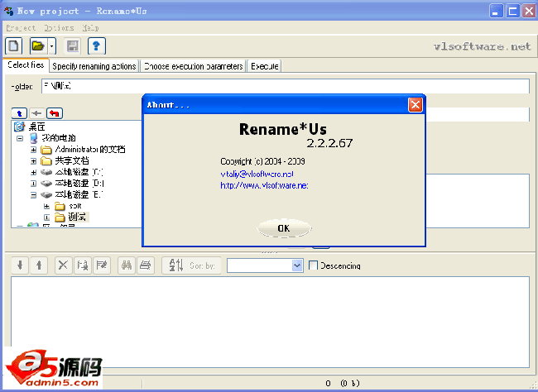This screenshot has width=538, height=392.
Task: Click inside the empty selected files list
Action: 270,322
